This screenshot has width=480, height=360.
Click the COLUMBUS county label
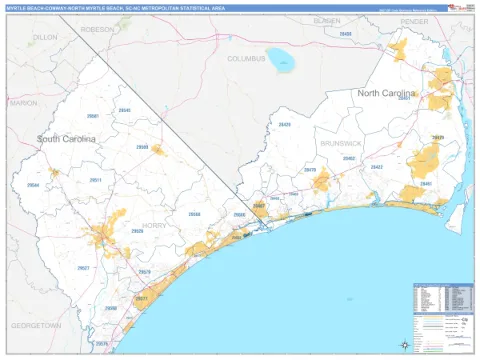click(246, 59)
